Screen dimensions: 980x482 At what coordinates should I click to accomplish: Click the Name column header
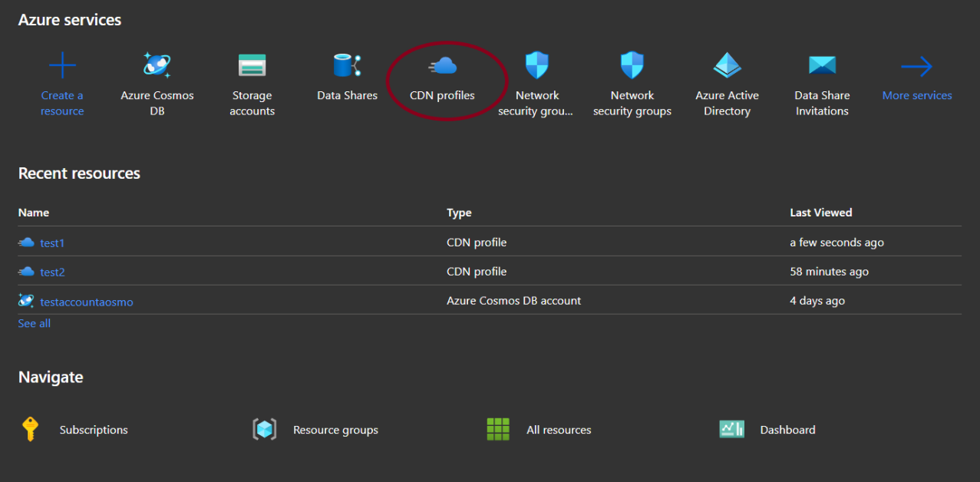coord(34,213)
